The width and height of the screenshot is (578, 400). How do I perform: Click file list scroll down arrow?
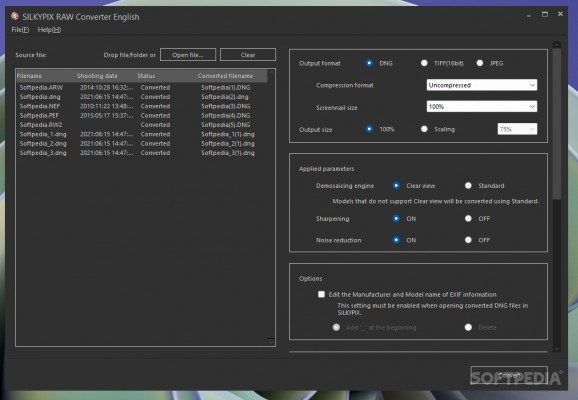(271, 342)
